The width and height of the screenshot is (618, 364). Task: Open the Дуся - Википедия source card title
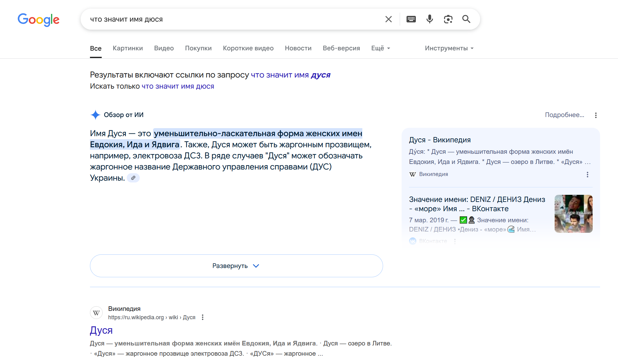pos(440,140)
